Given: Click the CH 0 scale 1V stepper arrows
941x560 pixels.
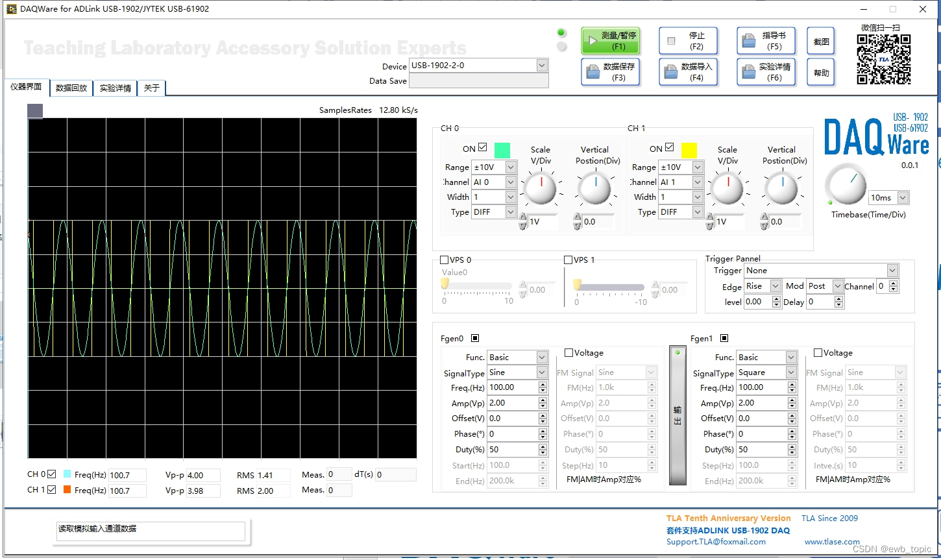Looking at the screenshot, I should click(x=522, y=222).
